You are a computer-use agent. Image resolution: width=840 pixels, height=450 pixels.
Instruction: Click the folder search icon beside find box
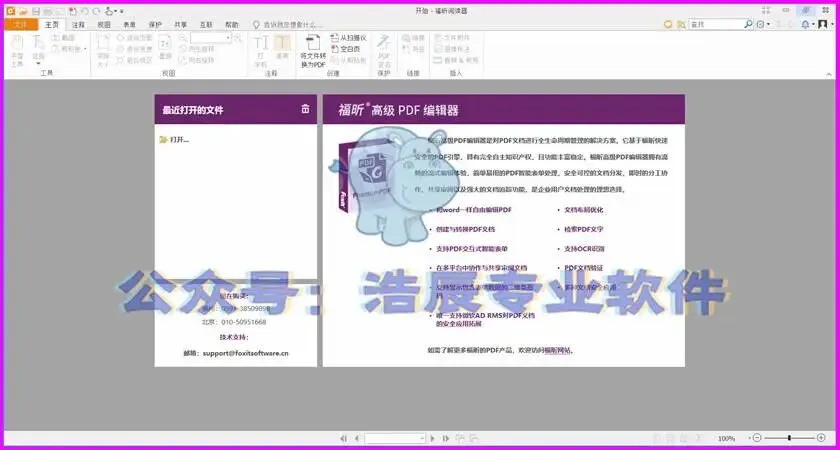pyautogui.click(x=681, y=25)
